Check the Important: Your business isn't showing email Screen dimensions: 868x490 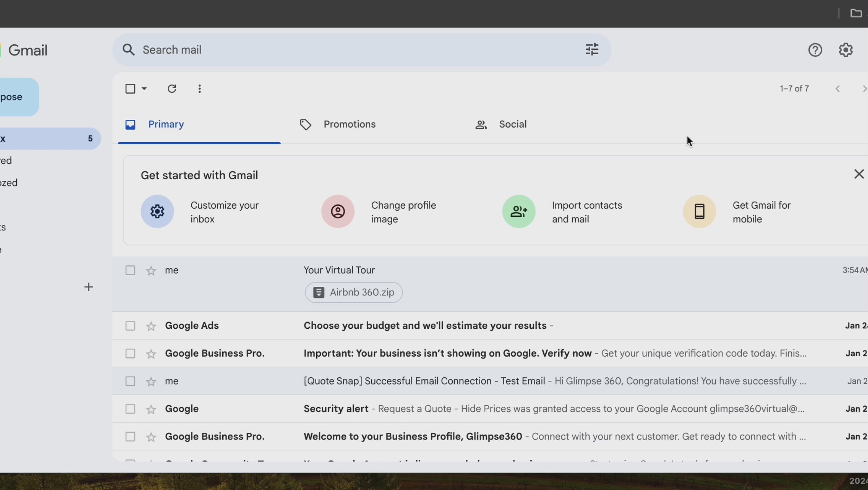(x=130, y=354)
